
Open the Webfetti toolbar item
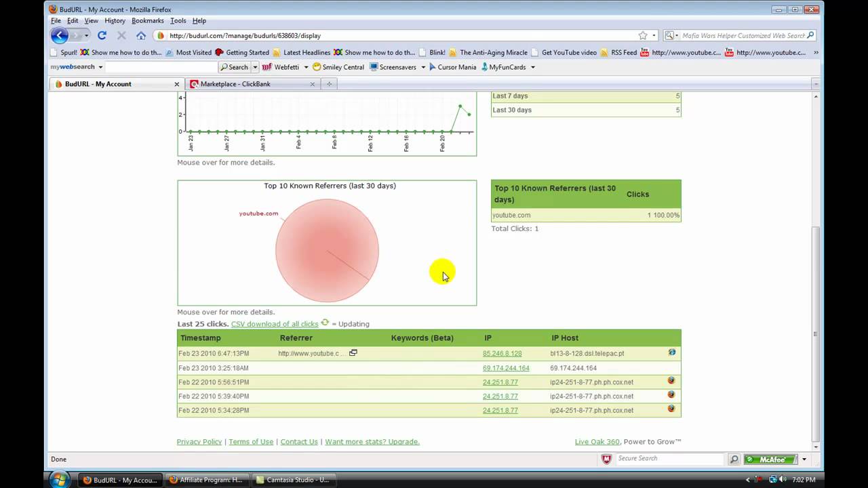(281, 67)
